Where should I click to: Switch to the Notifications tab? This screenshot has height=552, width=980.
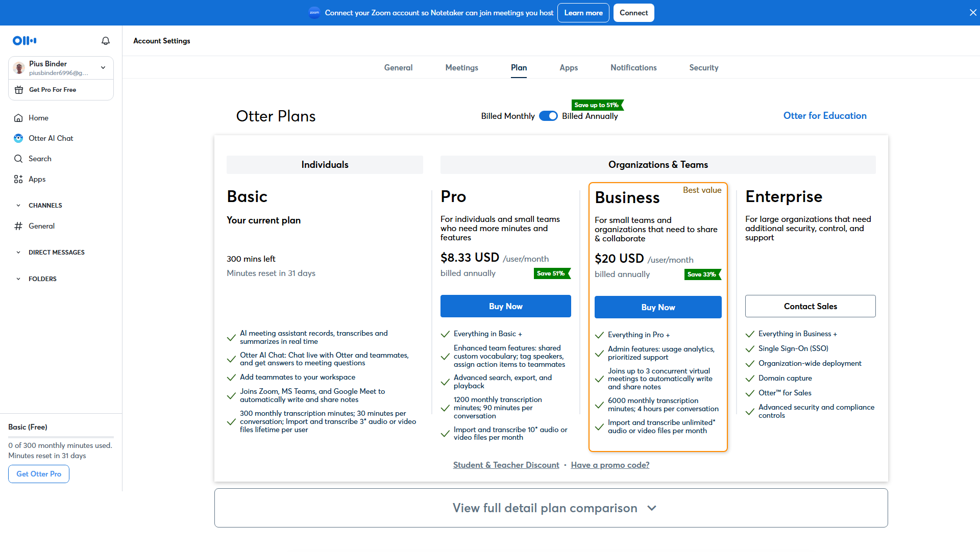[x=633, y=67]
